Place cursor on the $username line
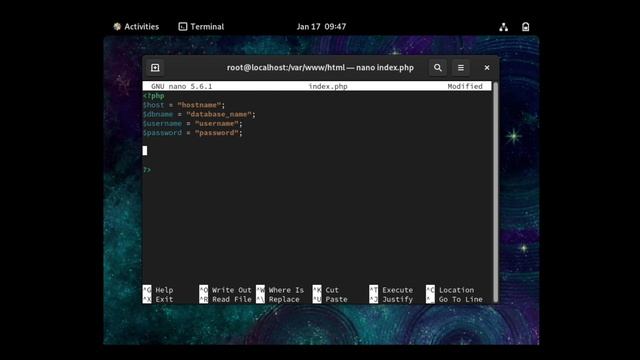 [x=193, y=123]
